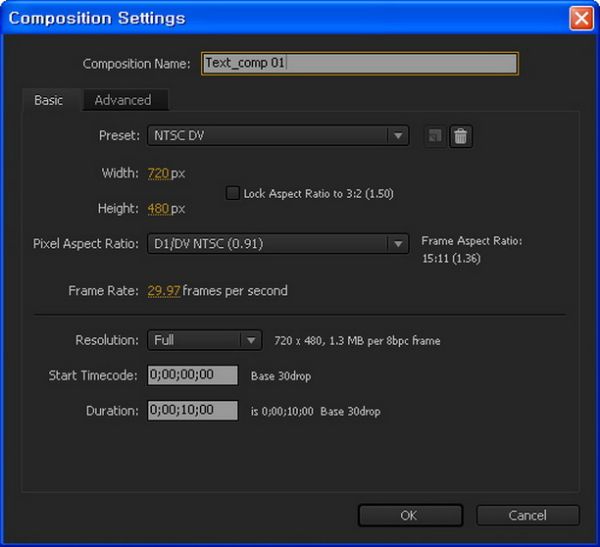Switch to the Advanced tab
This screenshot has height=547, width=600.
(124, 100)
